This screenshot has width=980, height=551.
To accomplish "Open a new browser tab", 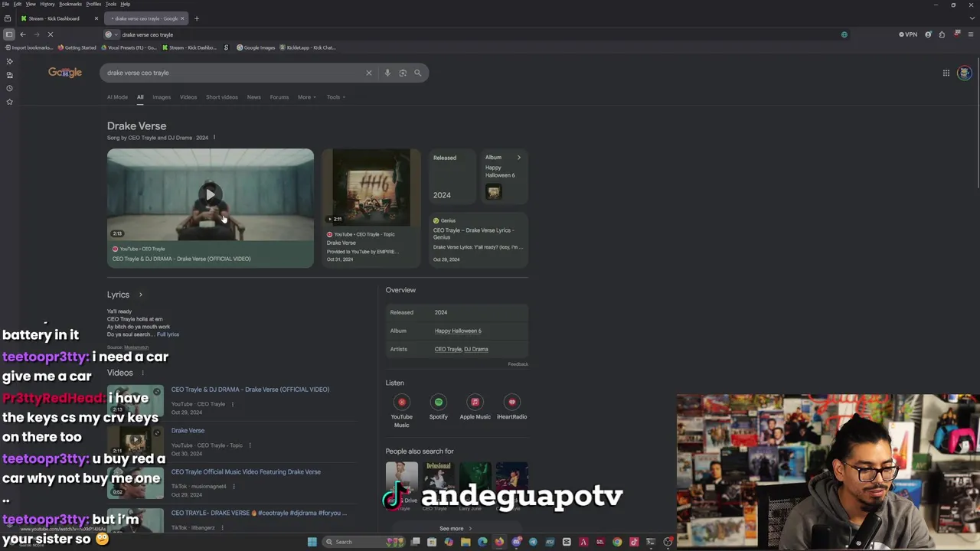I will tap(196, 18).
